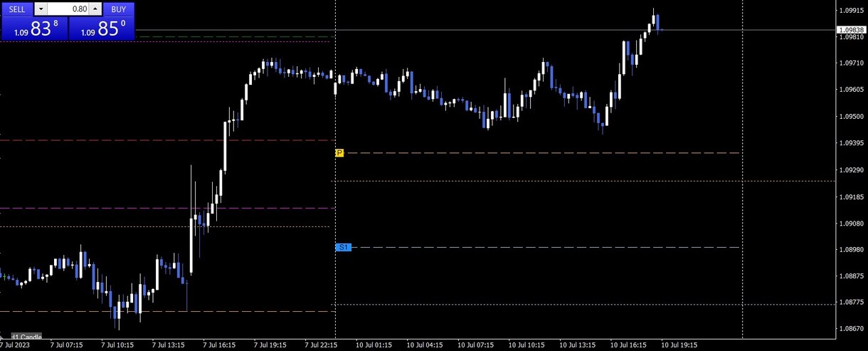
Task: Increase trade volume with the up arrow
Action: point(95,9)
